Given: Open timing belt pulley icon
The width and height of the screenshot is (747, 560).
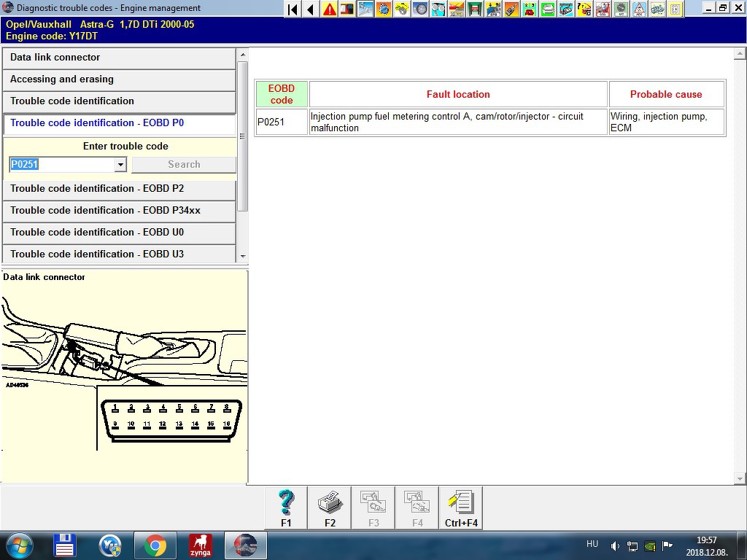Looking at the screenshot, I should [402, 9].
